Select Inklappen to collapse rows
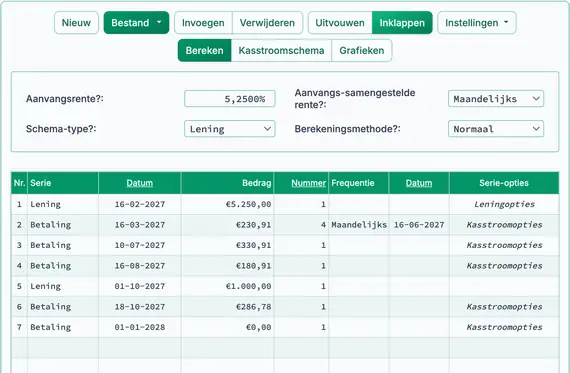The image size is (570, 373). coord(402,23)
